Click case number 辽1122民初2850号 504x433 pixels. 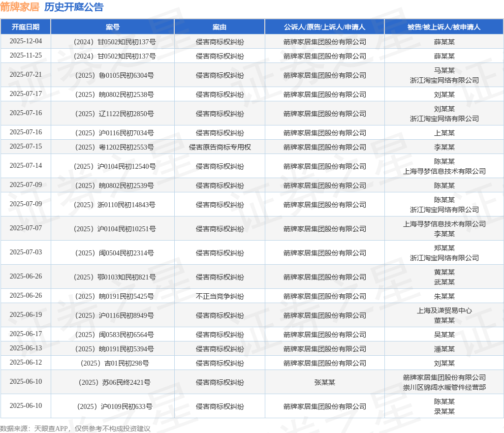coord(114,114)
